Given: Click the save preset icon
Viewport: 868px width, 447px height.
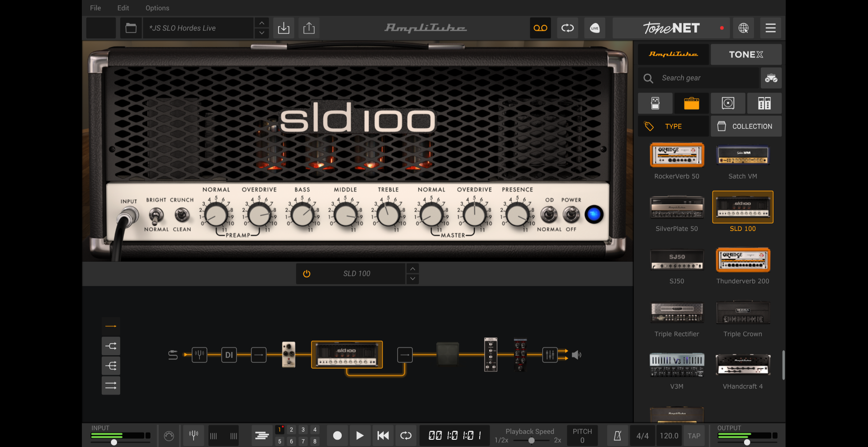Looking at the screenshot, I should pyautogui.click(x=283, y=28).
